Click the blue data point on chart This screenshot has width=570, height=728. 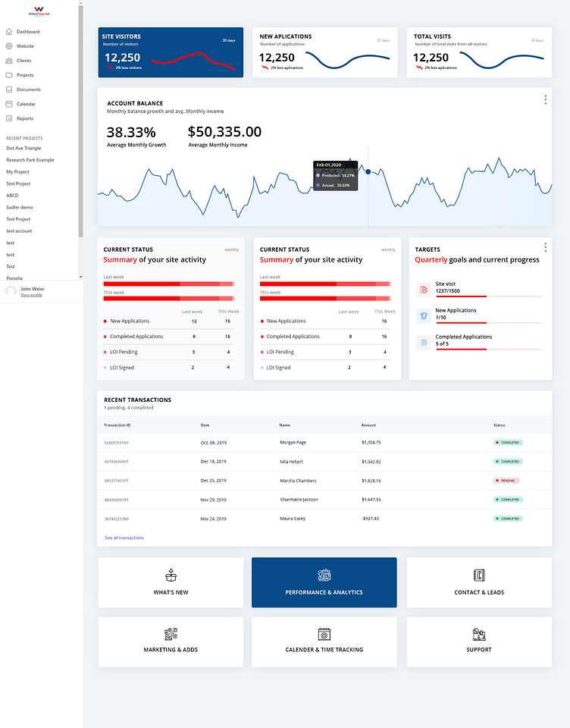368,171
